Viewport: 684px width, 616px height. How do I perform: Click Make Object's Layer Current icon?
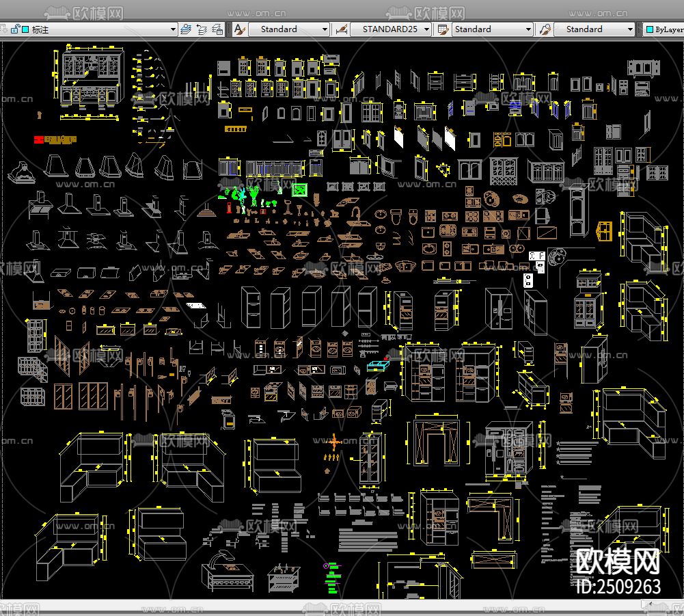coord(186,29)
